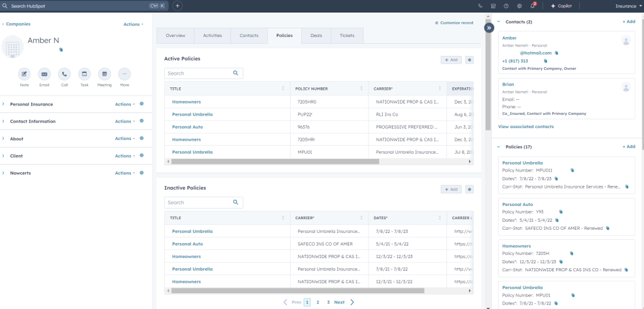
Task: Switch to the Activities tab
Action: (213, 36)
